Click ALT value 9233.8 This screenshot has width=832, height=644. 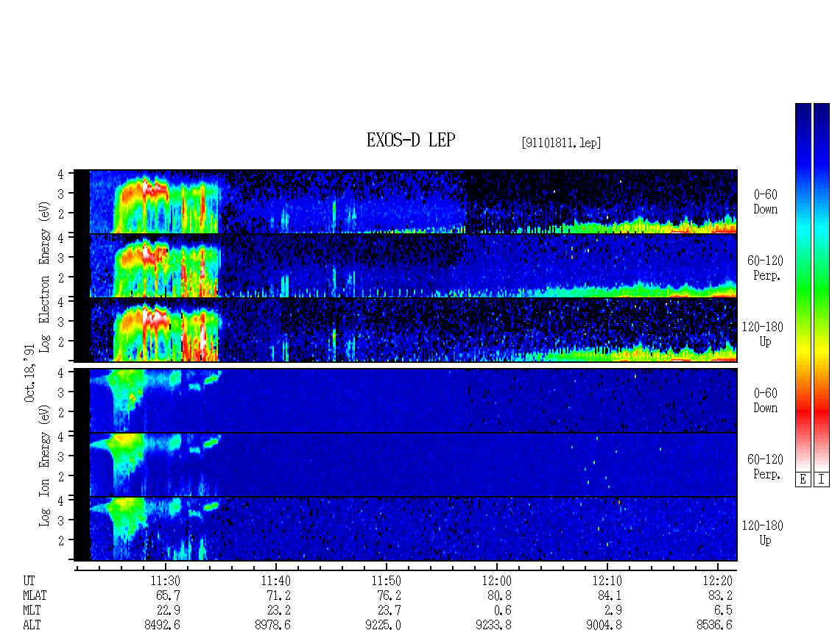[x=493, y=626]
